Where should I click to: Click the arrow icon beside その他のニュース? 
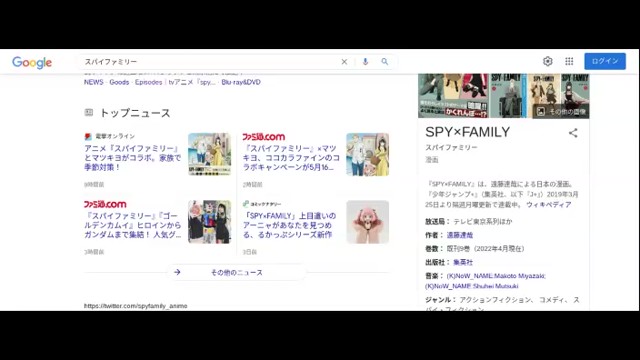[177, 272]
